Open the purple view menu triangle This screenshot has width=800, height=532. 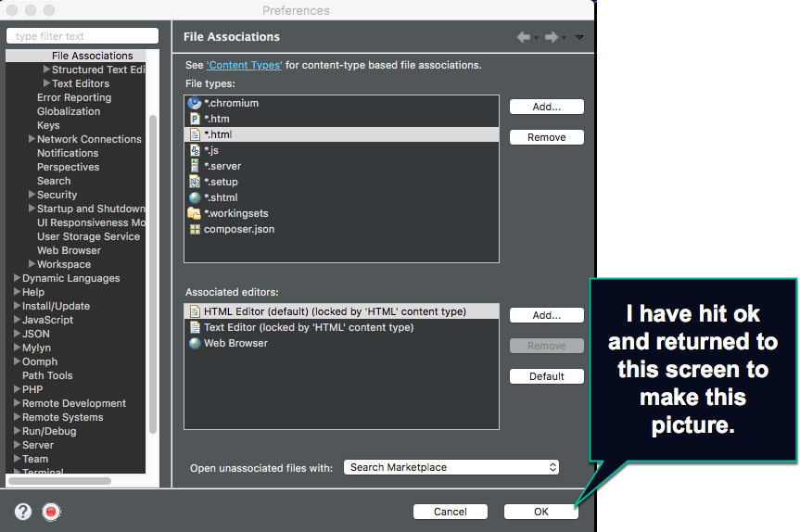[579, 37]
